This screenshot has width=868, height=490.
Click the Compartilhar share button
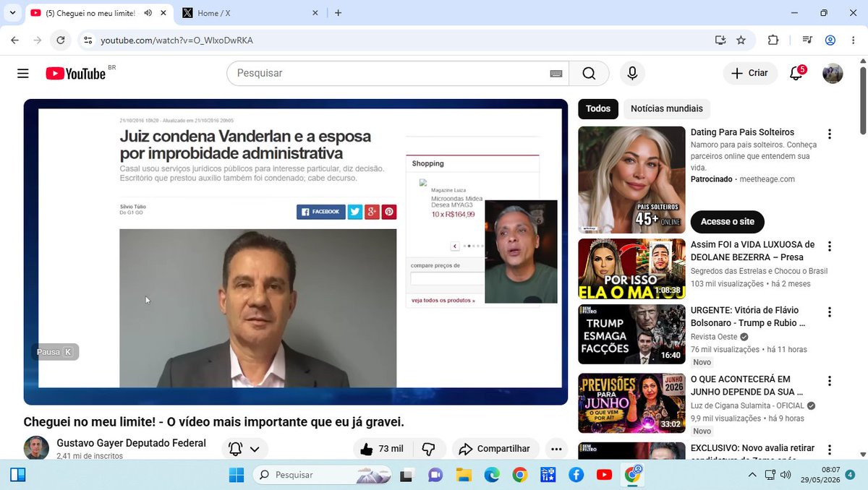click(495, 449)
